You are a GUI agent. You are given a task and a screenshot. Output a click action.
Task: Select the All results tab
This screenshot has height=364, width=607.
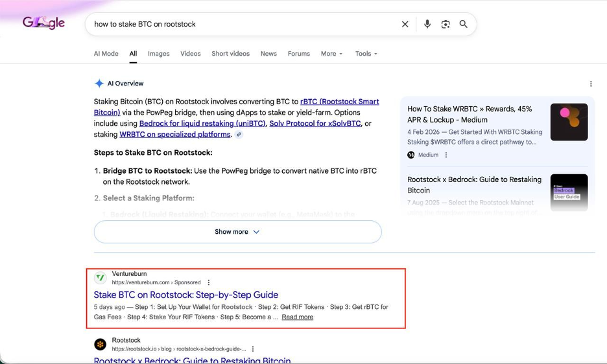(133, 53)
